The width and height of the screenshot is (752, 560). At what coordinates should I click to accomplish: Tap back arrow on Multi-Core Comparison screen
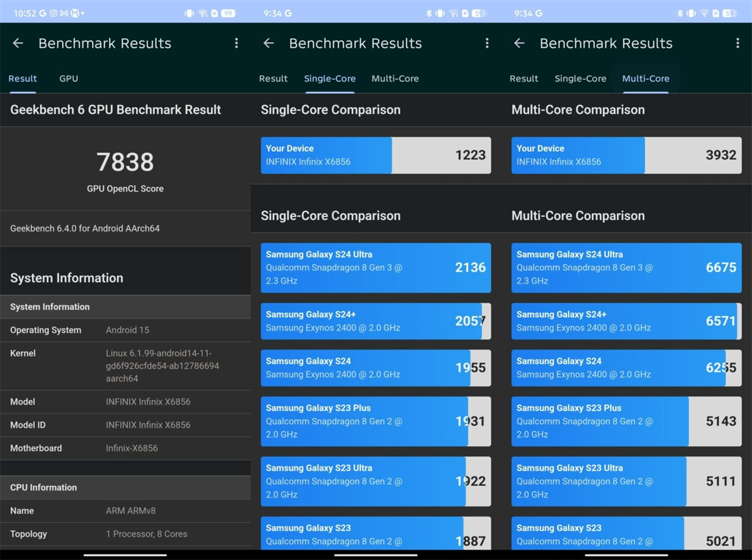519,43
